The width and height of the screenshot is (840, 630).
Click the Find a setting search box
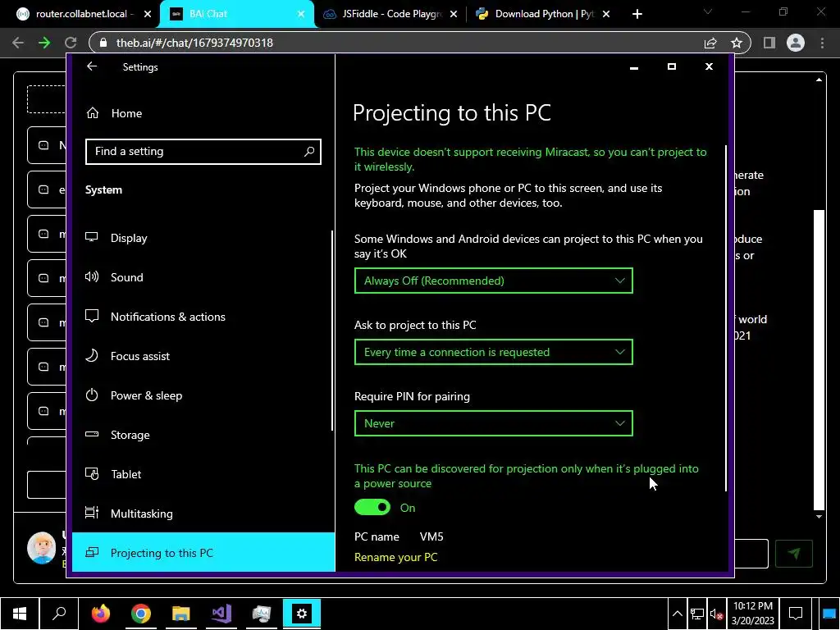203,152
